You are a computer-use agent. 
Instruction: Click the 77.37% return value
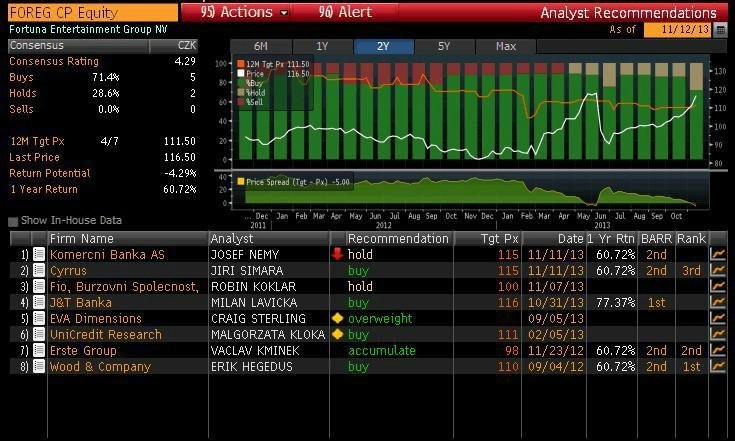[615, 302]
